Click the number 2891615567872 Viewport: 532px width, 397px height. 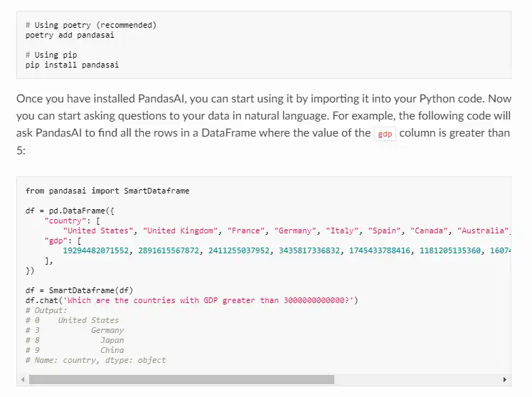[x=169, y=250]
